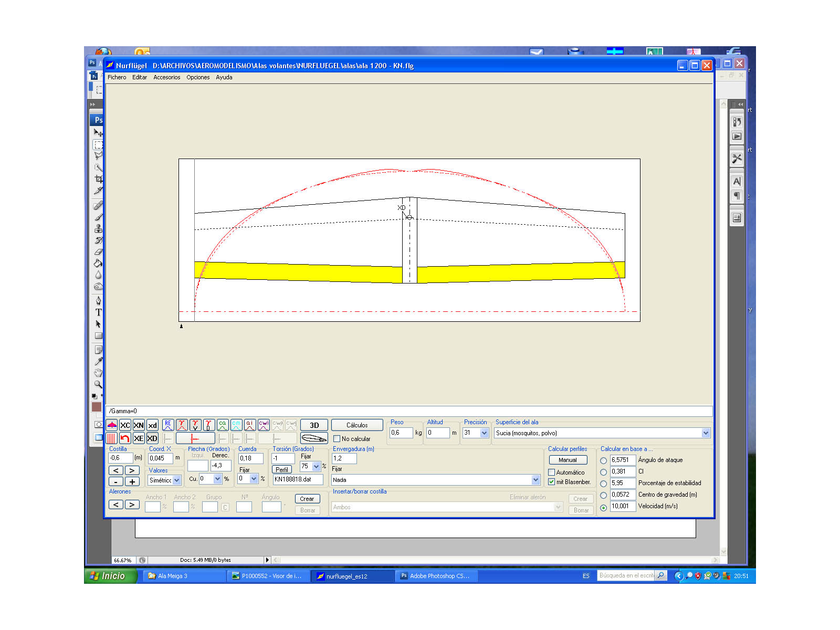
Task: Click the Cálculos button
Action: [357, 425]
